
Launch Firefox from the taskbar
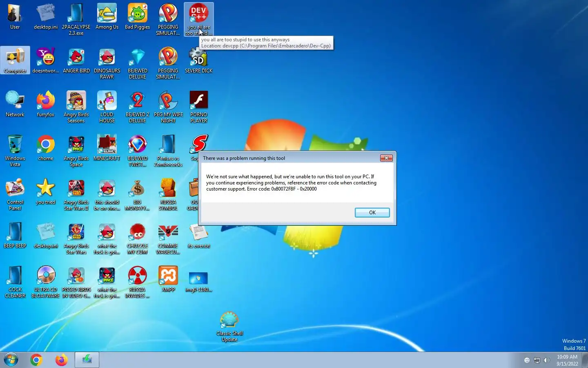[62, 360]
